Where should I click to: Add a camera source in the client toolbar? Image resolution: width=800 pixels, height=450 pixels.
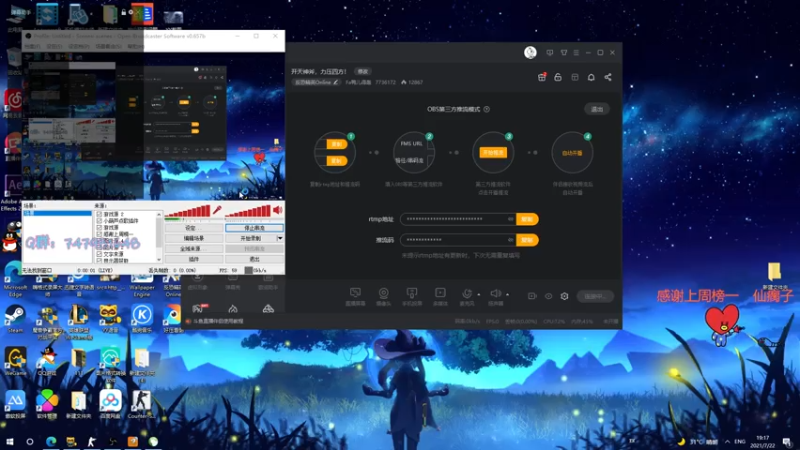[383, 296]
